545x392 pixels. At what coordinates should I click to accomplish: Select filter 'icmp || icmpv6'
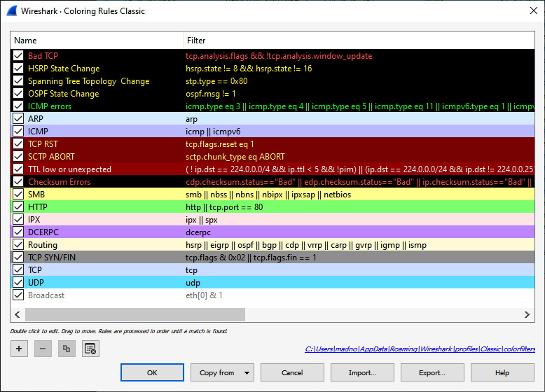[213, 132]
